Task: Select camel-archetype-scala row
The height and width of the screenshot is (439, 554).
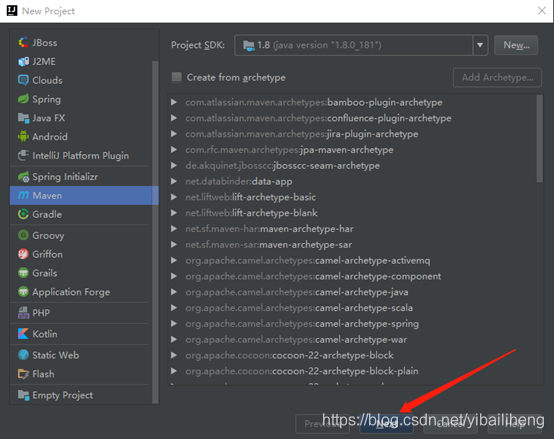Action: [x=352, y=308]
